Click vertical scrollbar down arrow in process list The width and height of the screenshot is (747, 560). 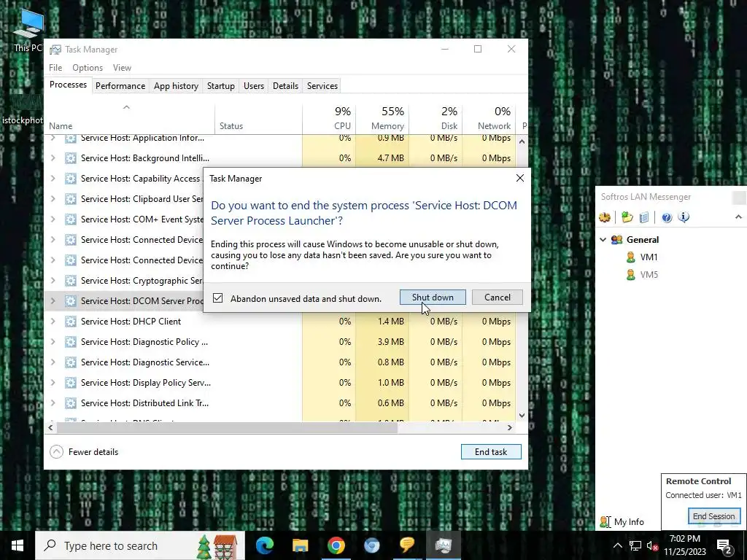(x=522, y=415)
